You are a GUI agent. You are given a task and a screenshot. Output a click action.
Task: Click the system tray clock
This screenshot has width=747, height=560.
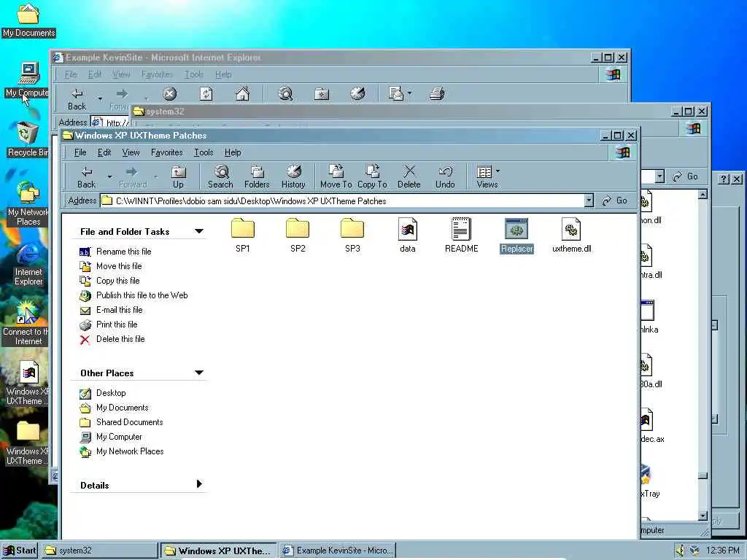coord(722,551)
